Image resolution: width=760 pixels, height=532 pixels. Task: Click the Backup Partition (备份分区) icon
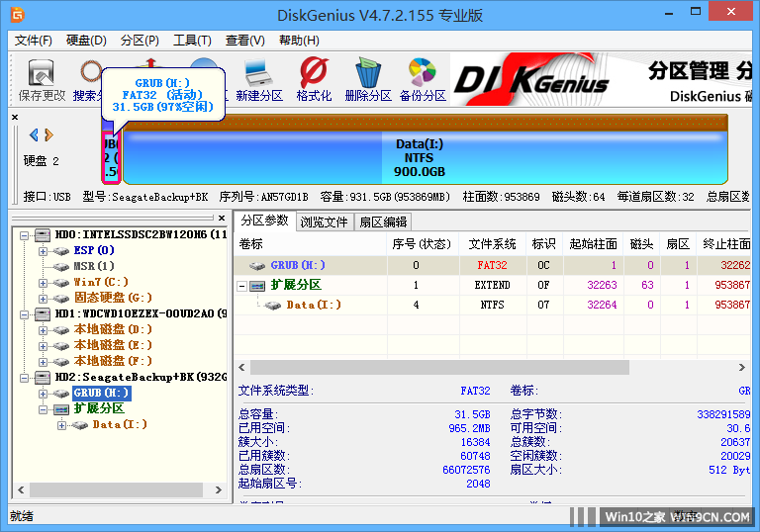point(423,79)
